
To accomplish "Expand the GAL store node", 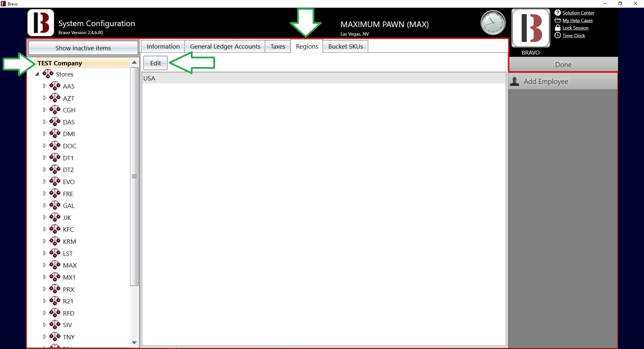I will [x=45, y=206].
